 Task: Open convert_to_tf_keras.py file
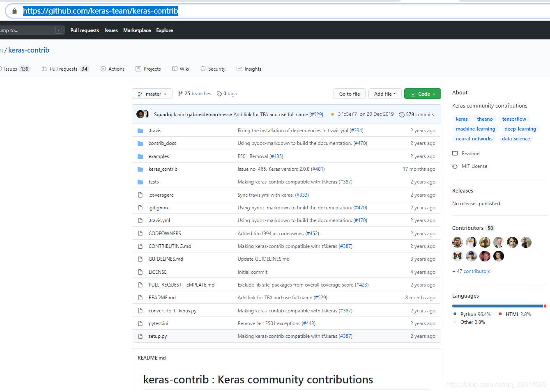(173, 311)
